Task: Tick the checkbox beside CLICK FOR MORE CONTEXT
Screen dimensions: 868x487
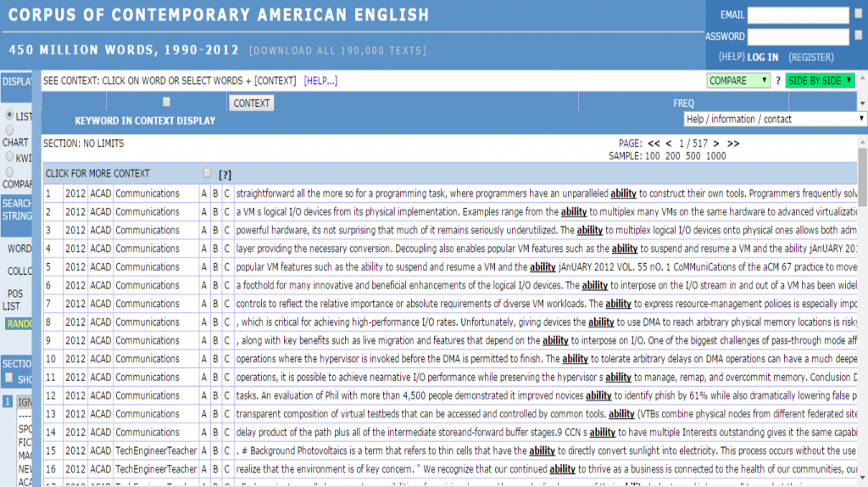Action: (x=207, y=173)
